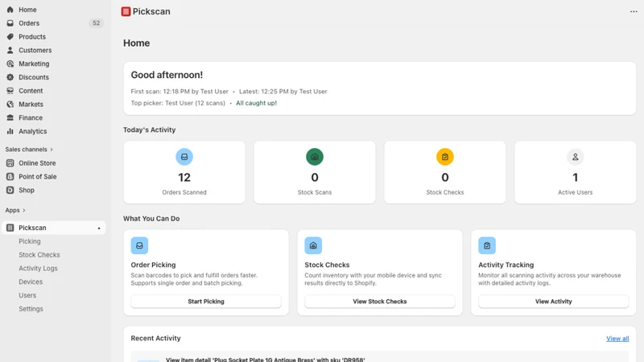Open the Picking subpage
The image size is (644, 362).
pyautogui.click(x=30, y=241)
